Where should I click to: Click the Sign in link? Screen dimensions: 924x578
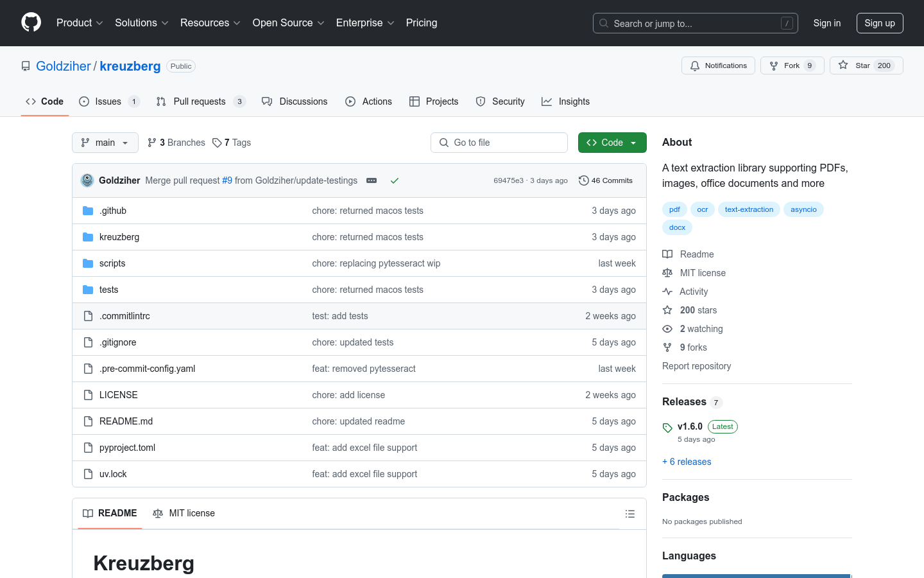[827, 23]
